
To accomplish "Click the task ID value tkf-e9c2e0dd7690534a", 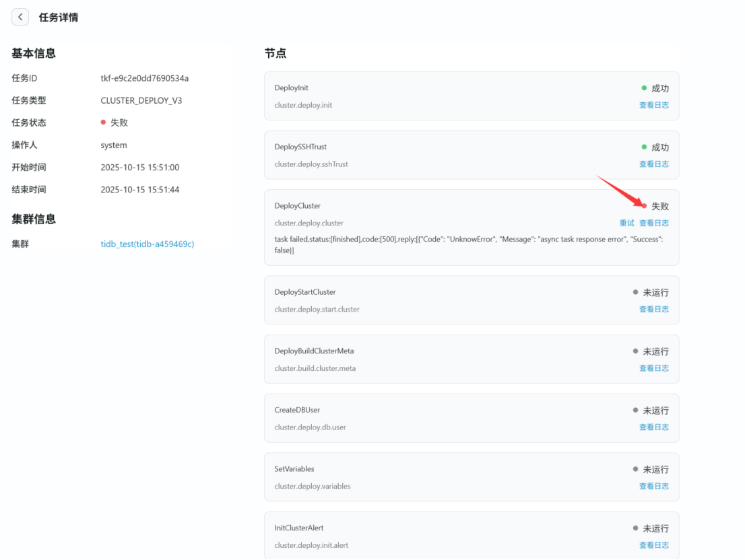I will point(144,78).
